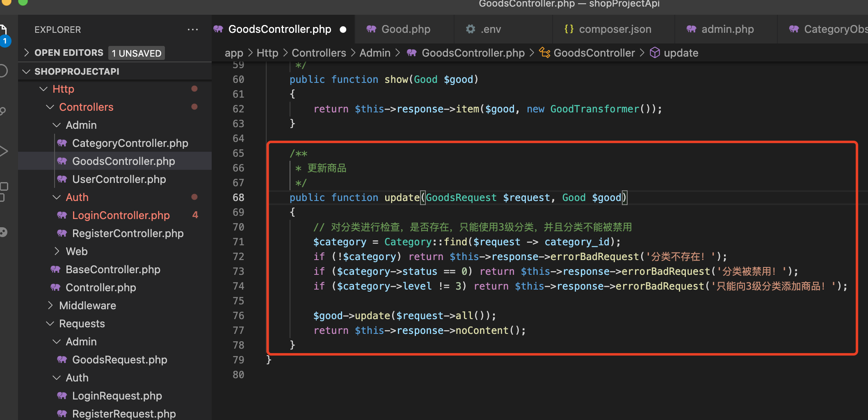The height and width of the screenshot is (420, 868).
Task: Expand the Middleware folder
Action: 50,306
